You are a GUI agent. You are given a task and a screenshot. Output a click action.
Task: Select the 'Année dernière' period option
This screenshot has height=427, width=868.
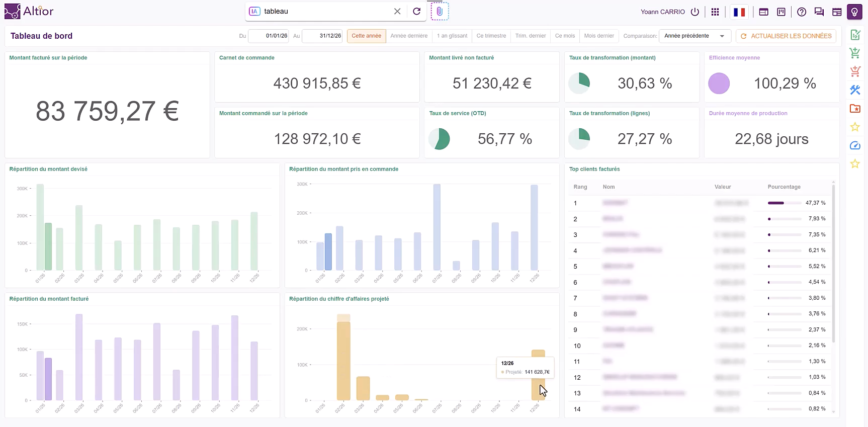point(409,36)
